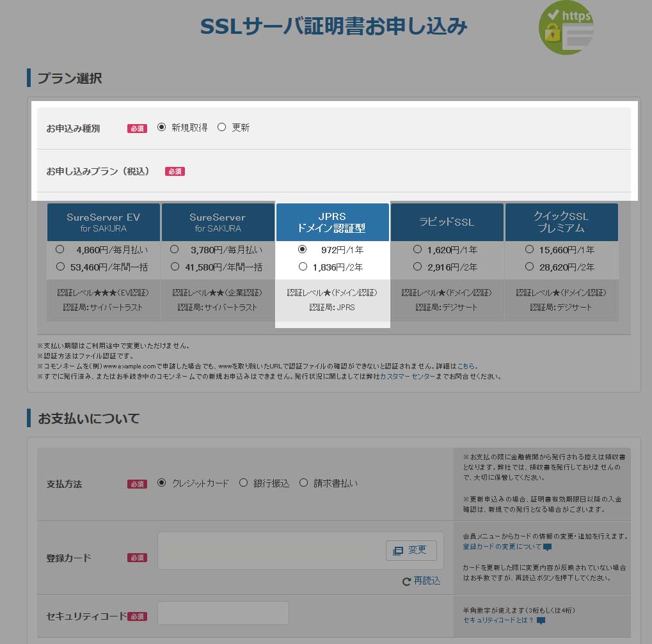Select the 更新 renewal option
This screenshot has height=644, width=652.
pyautogui.click(x=221, y=127)
